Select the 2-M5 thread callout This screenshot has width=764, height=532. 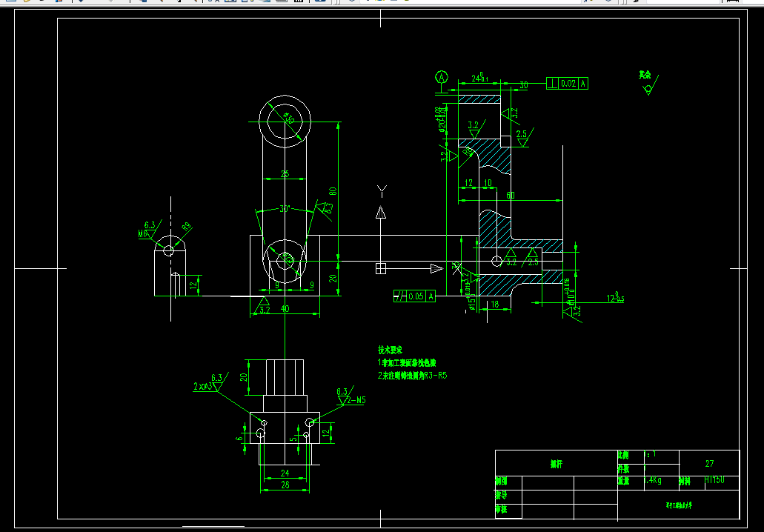click(356, 400)
